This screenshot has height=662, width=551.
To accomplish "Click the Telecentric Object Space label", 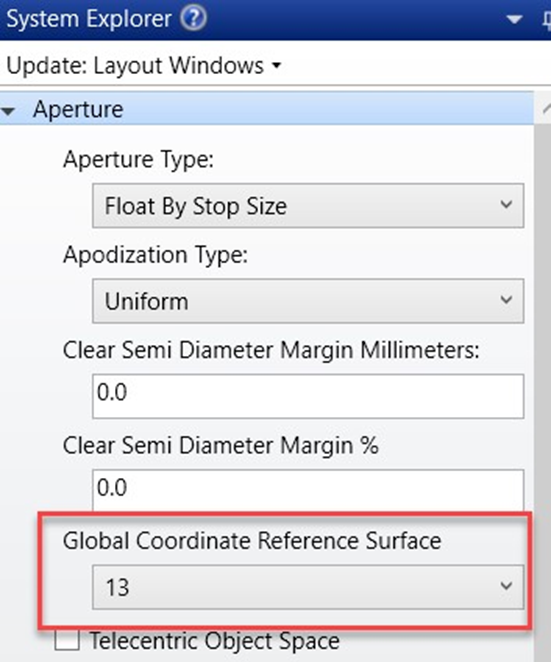I will coord(214,641).
